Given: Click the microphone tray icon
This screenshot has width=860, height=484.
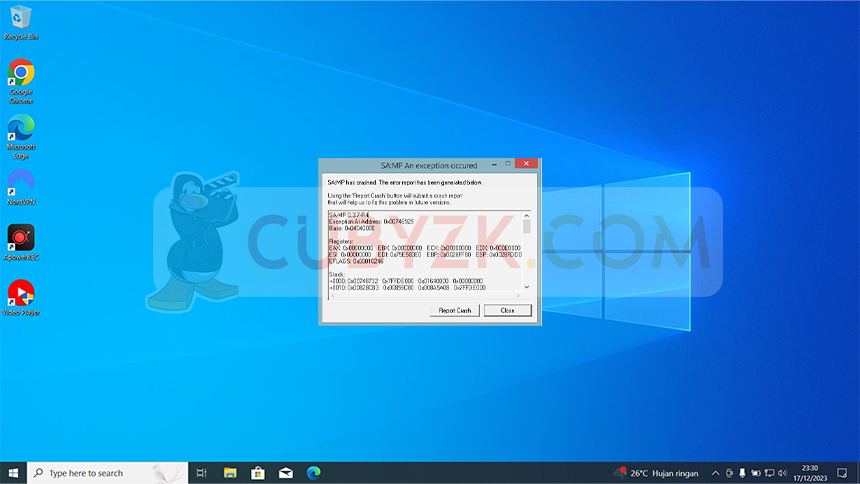Looking at the screenshot, I should tap(742, 473).
